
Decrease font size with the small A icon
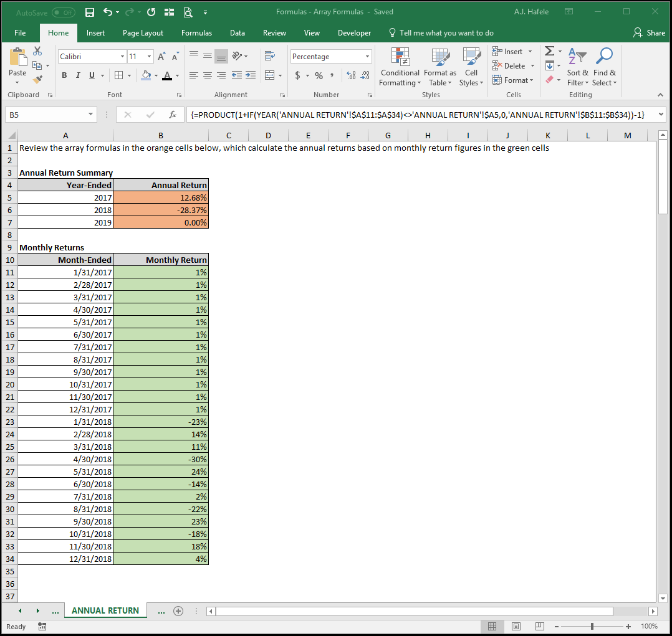(x=175, y=56)
